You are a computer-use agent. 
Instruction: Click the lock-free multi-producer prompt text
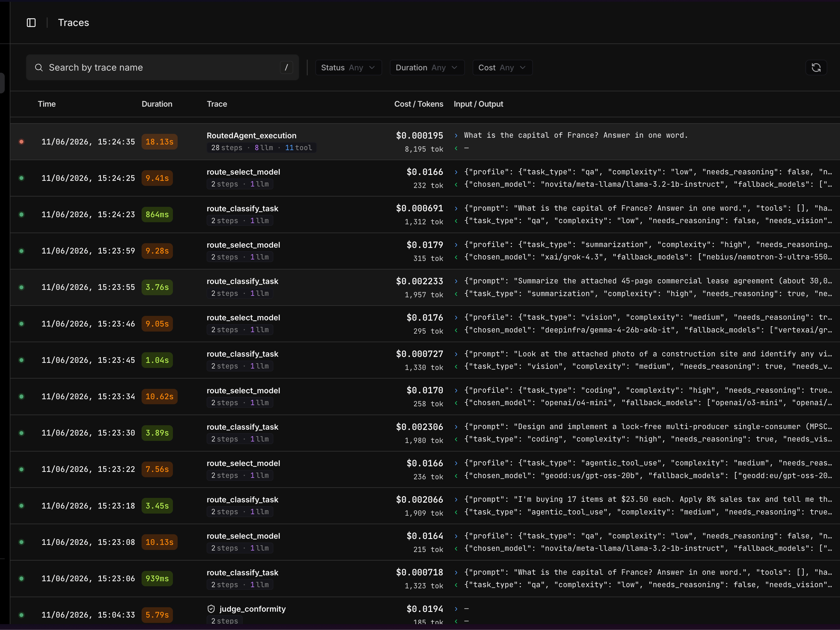pyautogui.click(x=648, y=426)
